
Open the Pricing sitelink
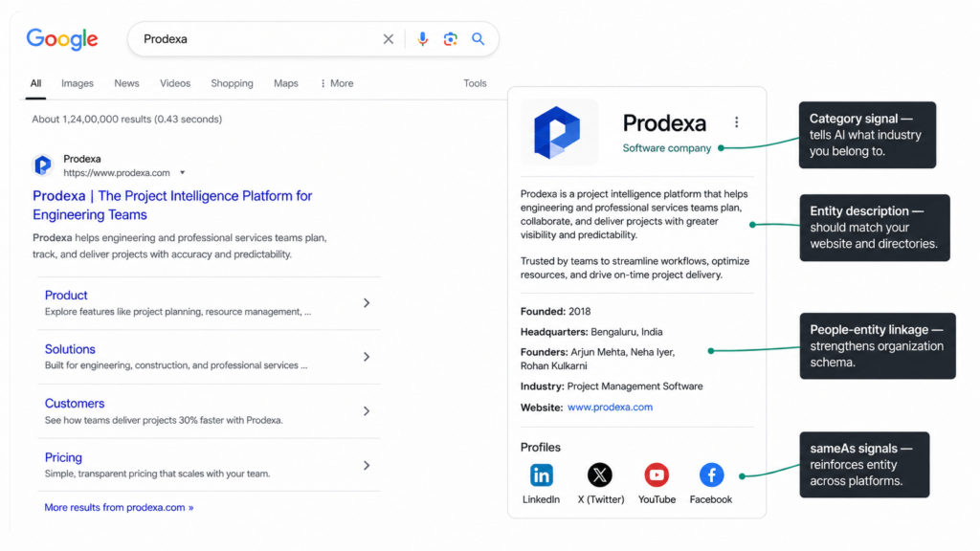pyautogui.click(x=63, y=457)
